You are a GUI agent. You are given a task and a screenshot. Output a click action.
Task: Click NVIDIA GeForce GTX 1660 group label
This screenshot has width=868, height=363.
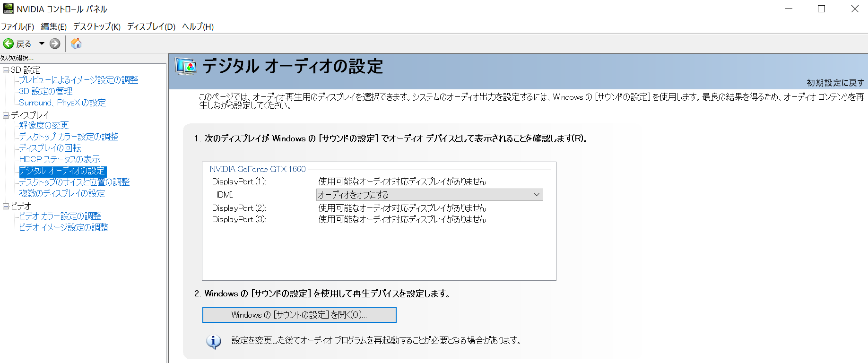coord(258,169)
